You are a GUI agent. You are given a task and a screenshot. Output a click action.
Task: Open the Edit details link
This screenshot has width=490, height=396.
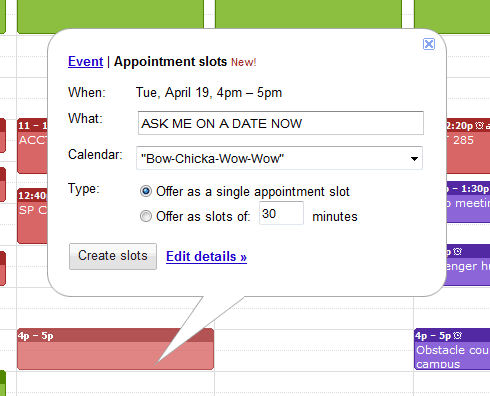click(206, 257)
